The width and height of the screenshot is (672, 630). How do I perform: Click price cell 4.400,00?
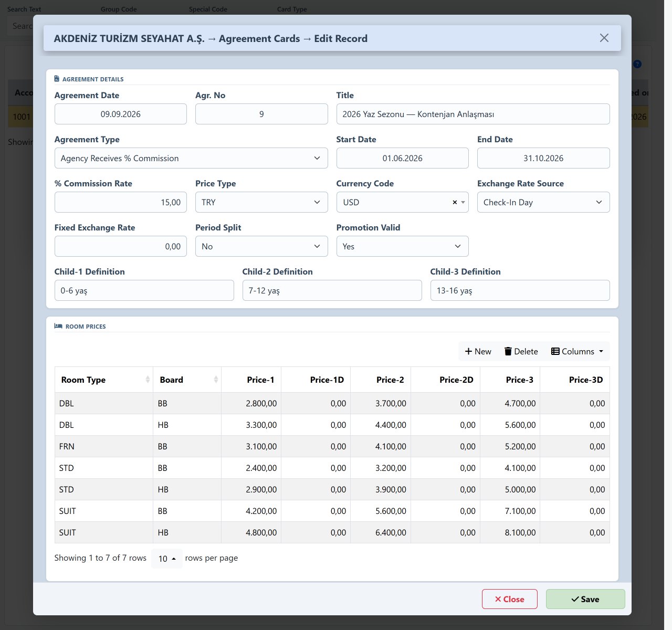(381, 425)
